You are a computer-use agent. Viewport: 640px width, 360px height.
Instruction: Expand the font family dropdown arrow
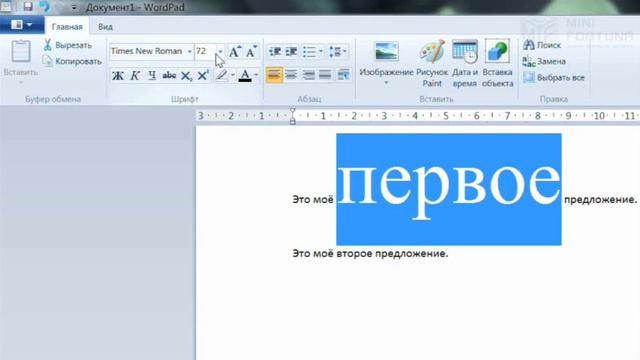tap(189, 51)
